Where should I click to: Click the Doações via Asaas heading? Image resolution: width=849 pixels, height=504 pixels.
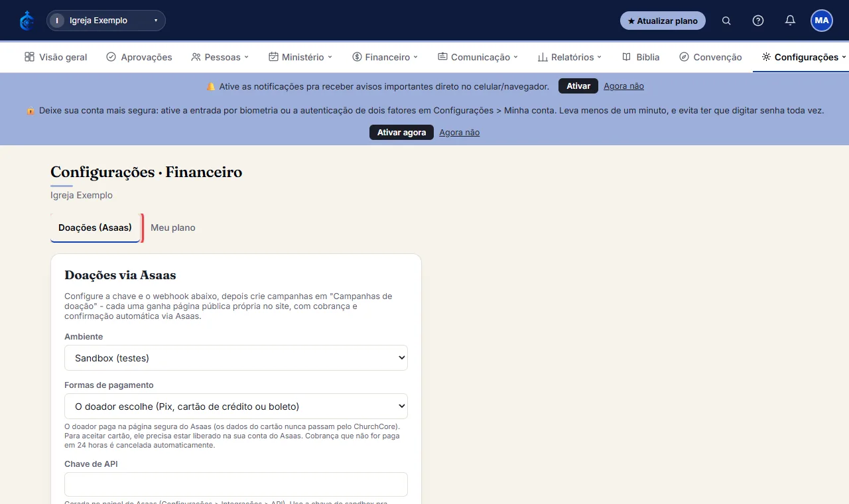tap(120, 275)
